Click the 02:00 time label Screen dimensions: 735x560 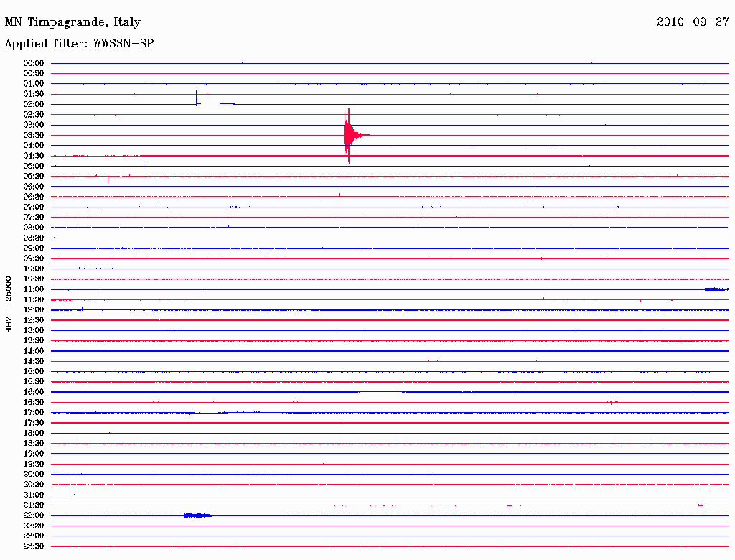(x=34, y=104)
